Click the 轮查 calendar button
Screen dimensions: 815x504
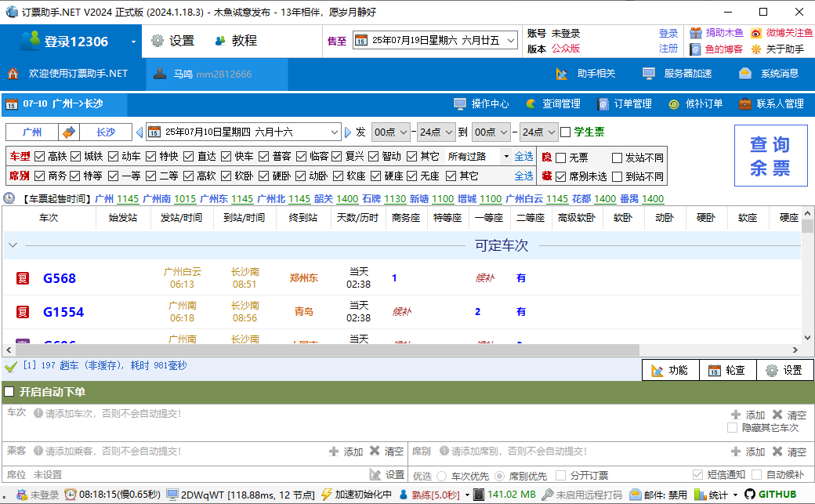(728, 370)
